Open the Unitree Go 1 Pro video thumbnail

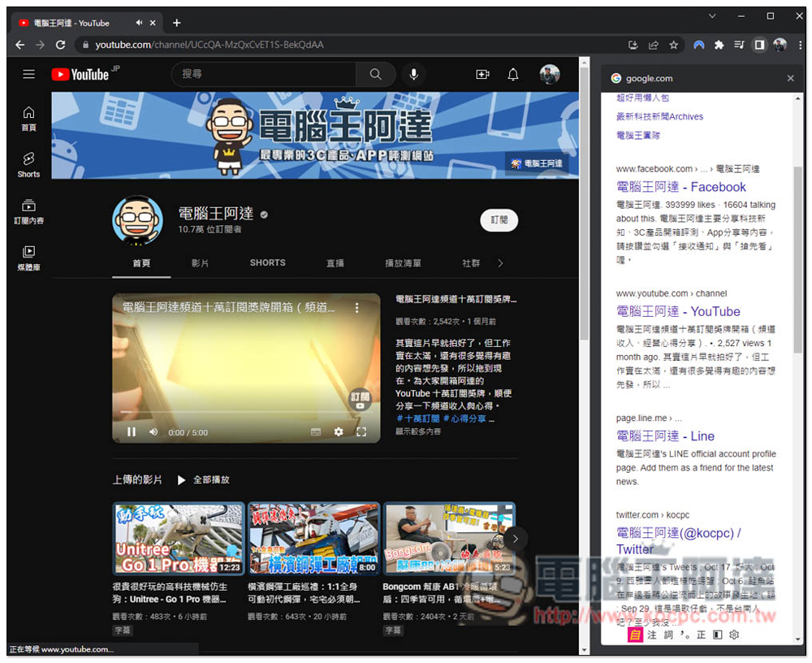[179, 538]
